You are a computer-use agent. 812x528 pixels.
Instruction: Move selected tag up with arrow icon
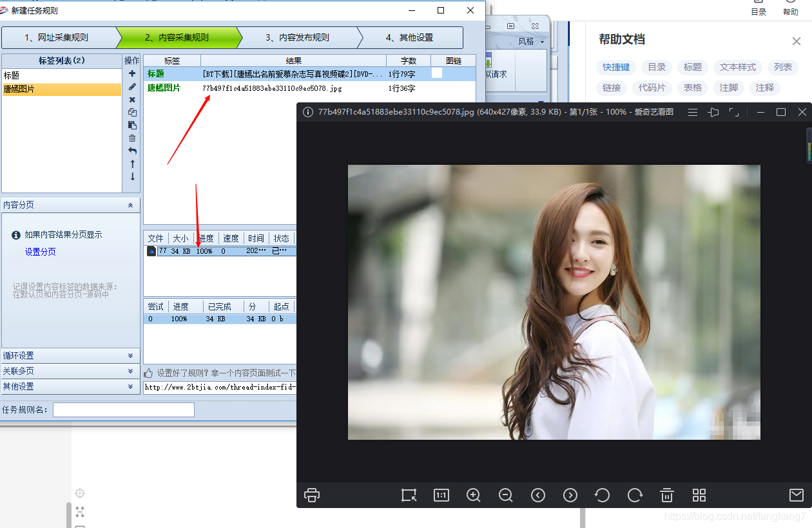(x=132, y=164)
